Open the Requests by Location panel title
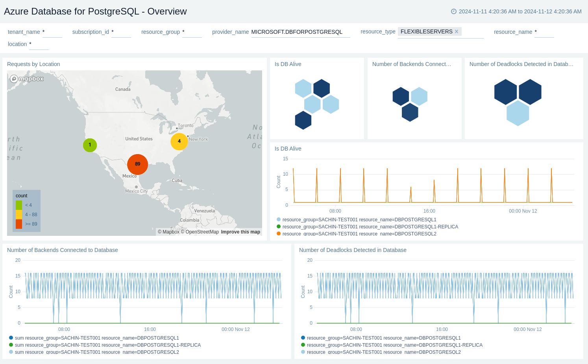The width and height of the screenshot is (588, 364). coord(33,64)
